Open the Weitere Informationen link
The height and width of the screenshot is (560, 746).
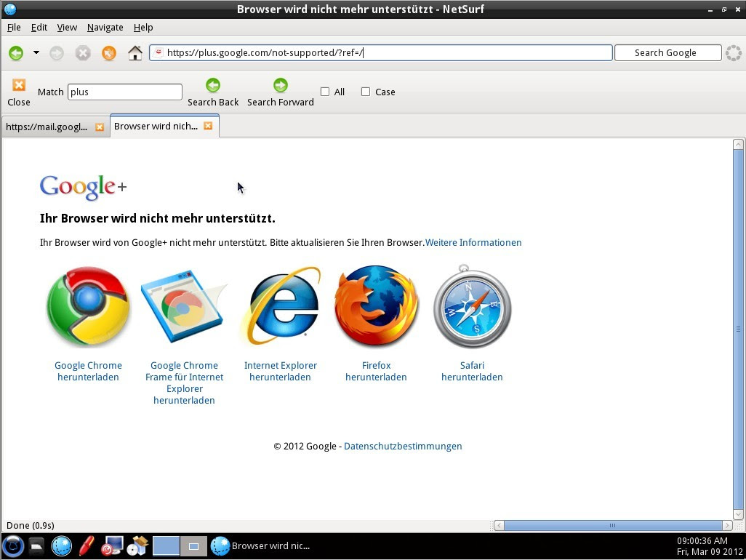coord(473,243)
